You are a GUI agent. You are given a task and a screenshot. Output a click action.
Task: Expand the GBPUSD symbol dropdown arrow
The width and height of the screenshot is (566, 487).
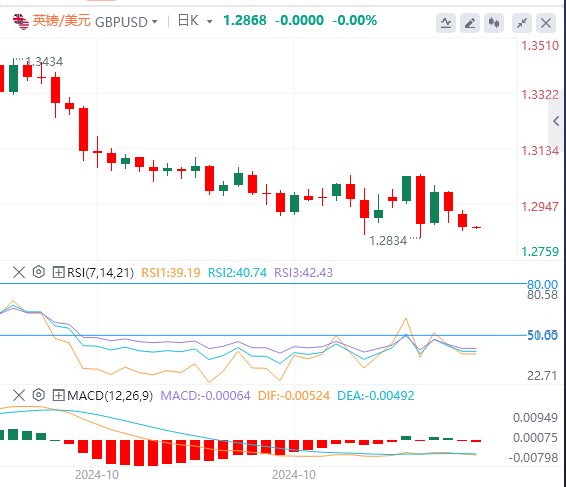(x=154, y=22)
